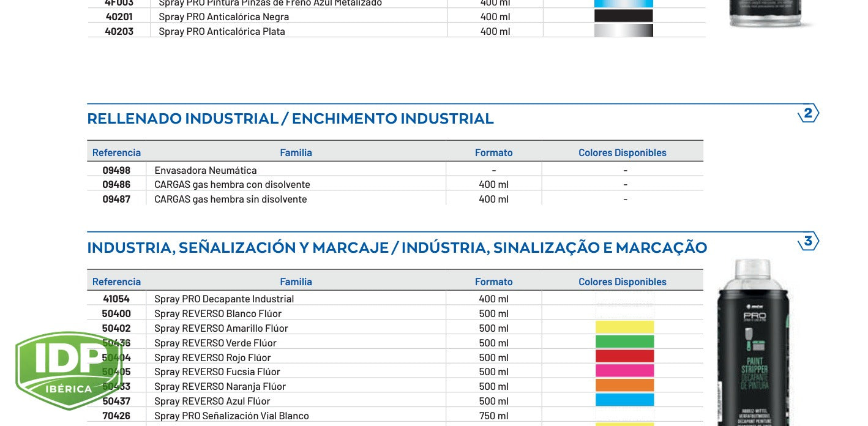Click 'Referencia' header in Señalización y Marcaje table
This screenshot has width=868, height=426.
pos(116,282)
